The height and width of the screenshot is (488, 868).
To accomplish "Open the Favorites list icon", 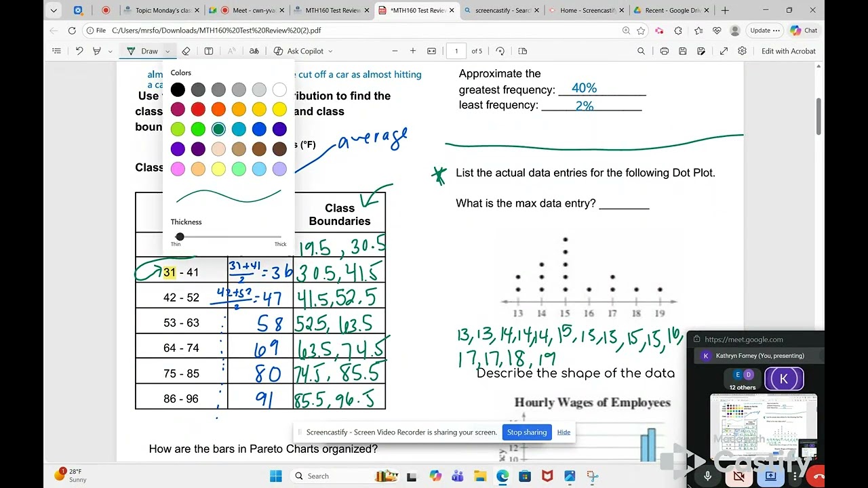I will coord(697,30).
